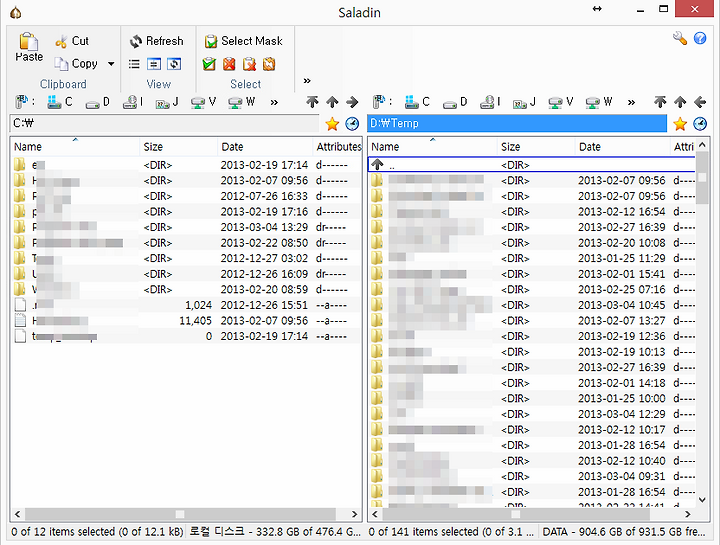Image resolution: width=720 pixels, height=545 pixels.
Task: Open the settings wrench icon
Action: [680, 38]
